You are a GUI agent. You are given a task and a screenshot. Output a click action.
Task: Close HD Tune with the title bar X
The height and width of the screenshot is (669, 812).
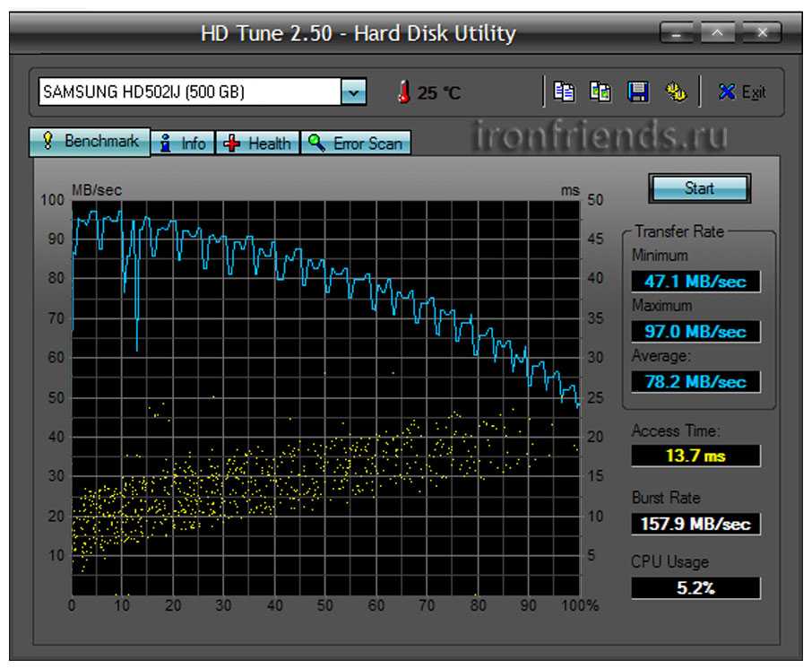click(x=761, y=34)
